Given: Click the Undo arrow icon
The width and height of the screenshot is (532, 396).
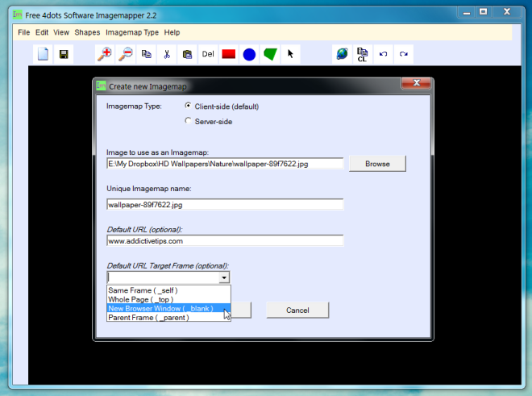Looking at the screenshot, I should [x=383, y=54].
